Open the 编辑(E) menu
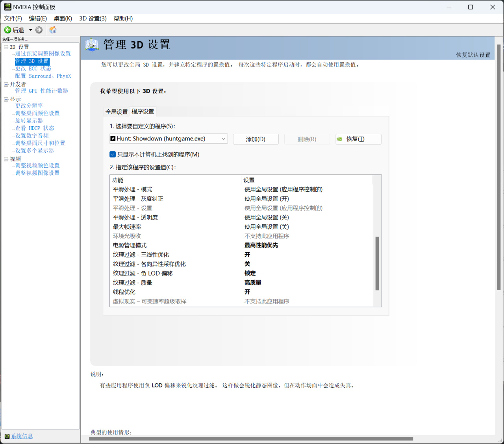This screenshot has width=504, height=444. click(38, 18)
